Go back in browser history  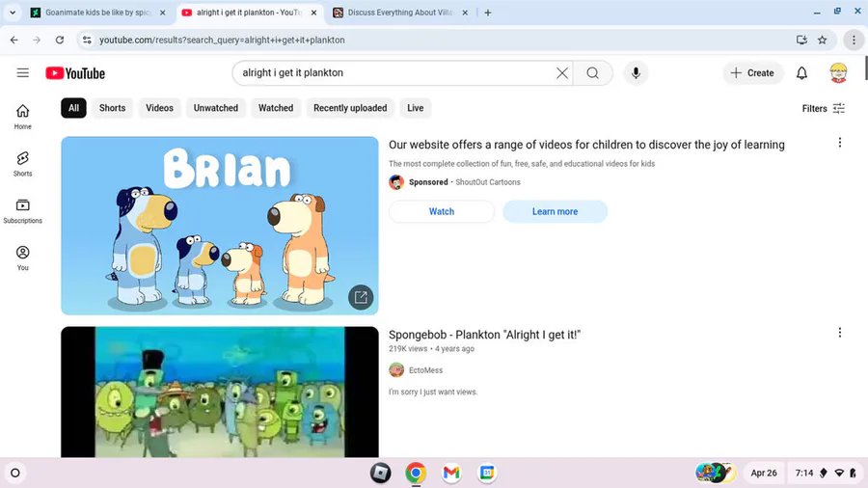[x=14, y=40]
